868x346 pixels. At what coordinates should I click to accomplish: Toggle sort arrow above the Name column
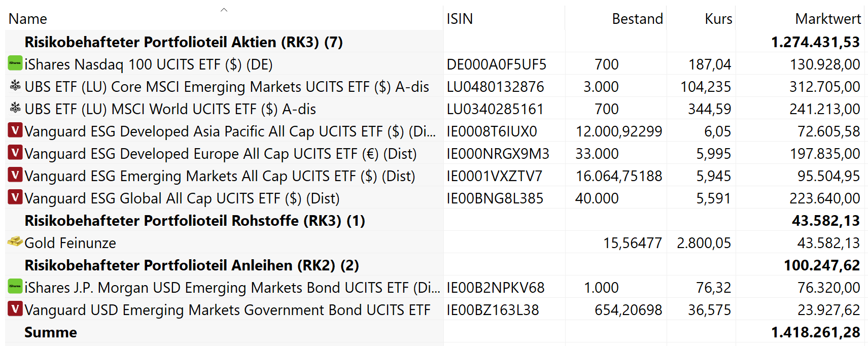pyautogui.click(x=224, y=10)
